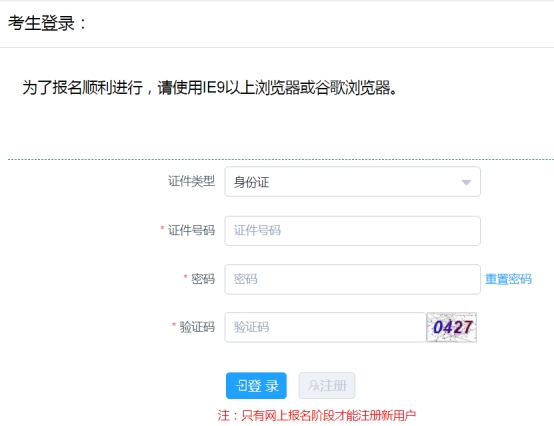
Task: Select the 验证码 text input box
Action: (325, 327)
